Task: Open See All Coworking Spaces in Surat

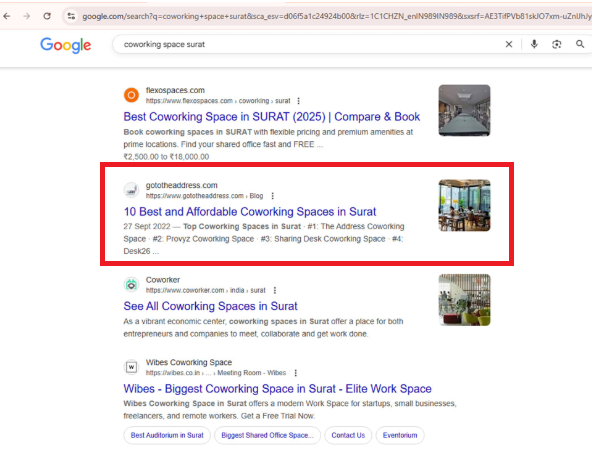Action: [210, 306]
